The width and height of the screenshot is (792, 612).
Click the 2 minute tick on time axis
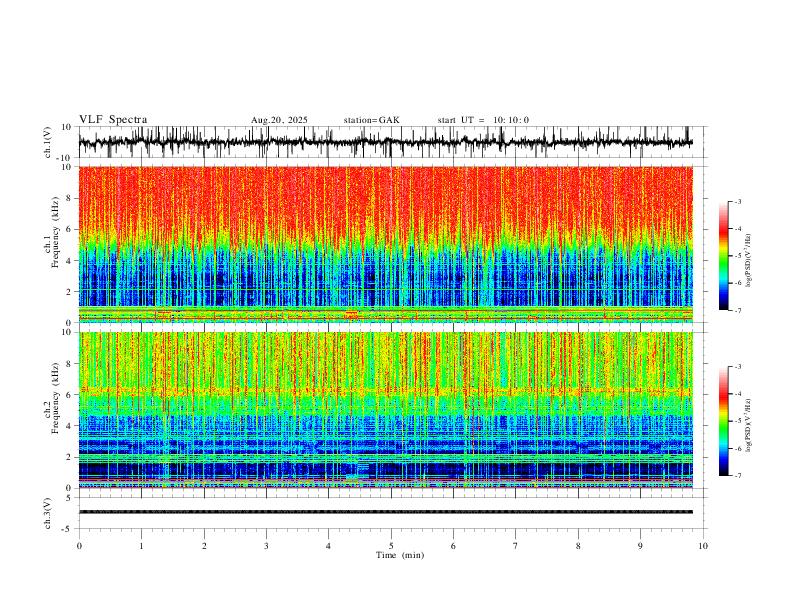tap(204, 546)
